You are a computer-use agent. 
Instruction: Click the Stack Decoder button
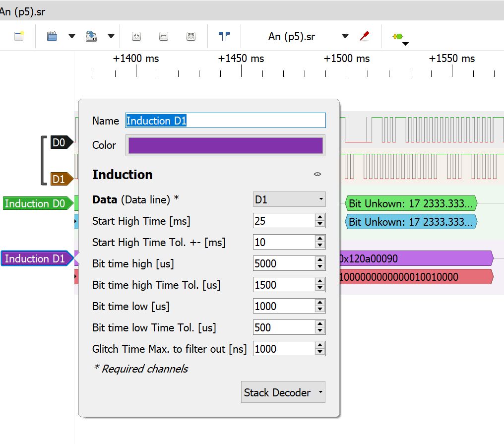(x=283, y=392)
